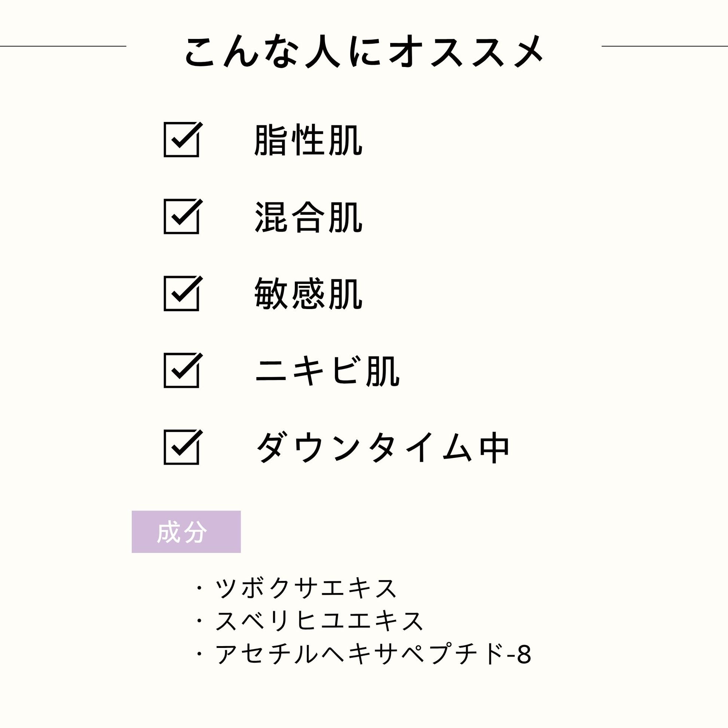Toggle the ダウンタイム中 checkbox
Viewport: 728px width, 728px height.
point(181,447)
